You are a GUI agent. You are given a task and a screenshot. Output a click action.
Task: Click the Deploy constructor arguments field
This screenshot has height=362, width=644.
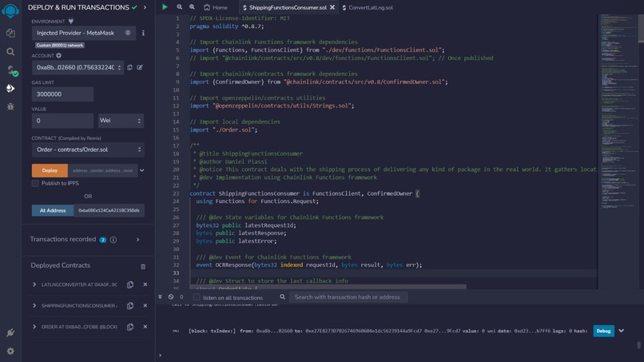(x=103, y=170)
